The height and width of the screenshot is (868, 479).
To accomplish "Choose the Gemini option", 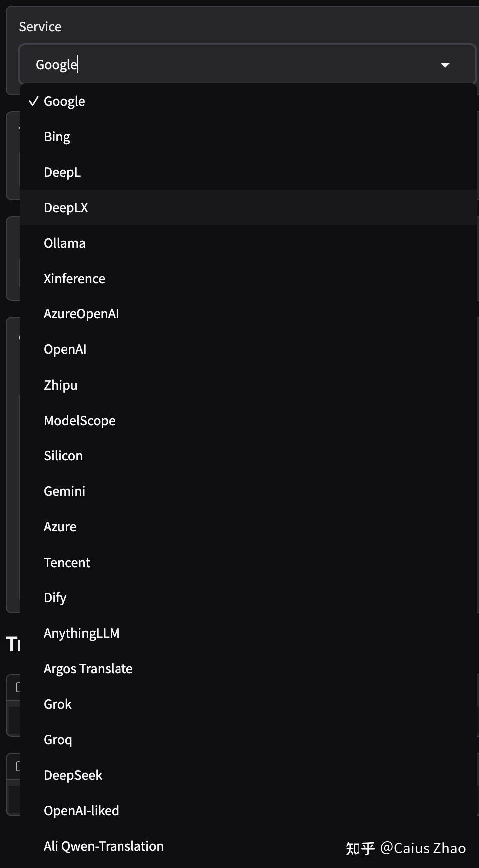I will coord(65,491).
